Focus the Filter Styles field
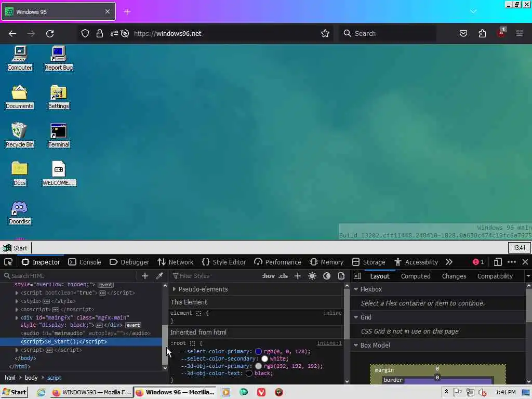The width and height of the screenshot is (532, 399). (216, 276)
